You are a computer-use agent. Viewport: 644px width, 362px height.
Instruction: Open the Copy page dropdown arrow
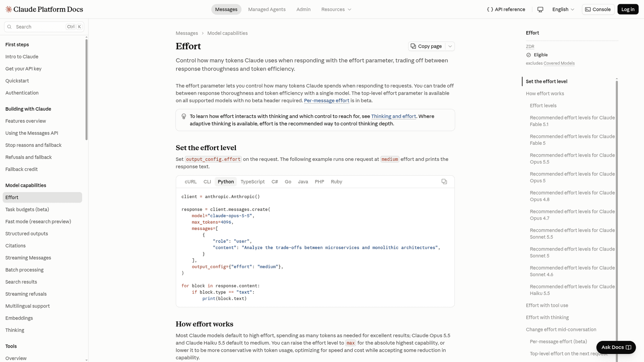[x=450, y=46]
